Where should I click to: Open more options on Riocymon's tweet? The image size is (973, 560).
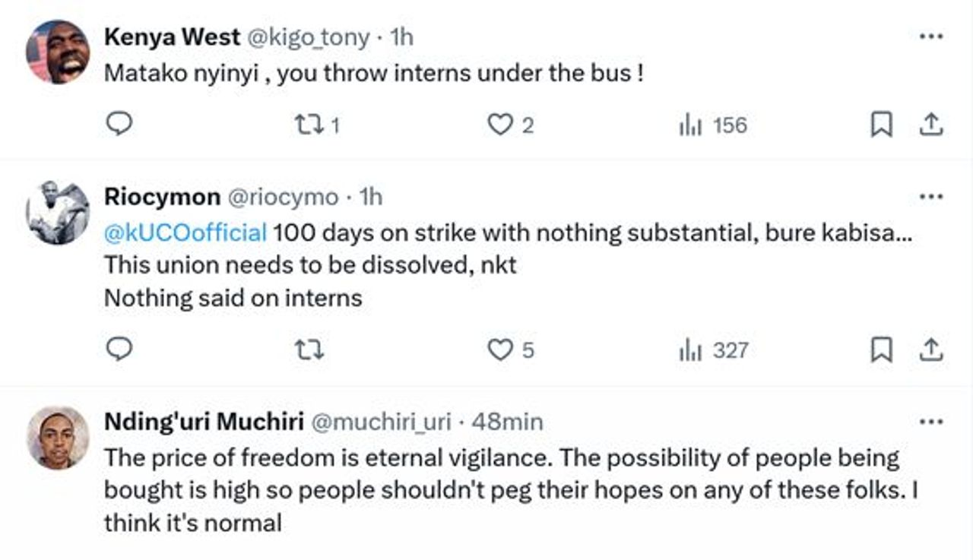pyautogui.click(x=930, y=197)
